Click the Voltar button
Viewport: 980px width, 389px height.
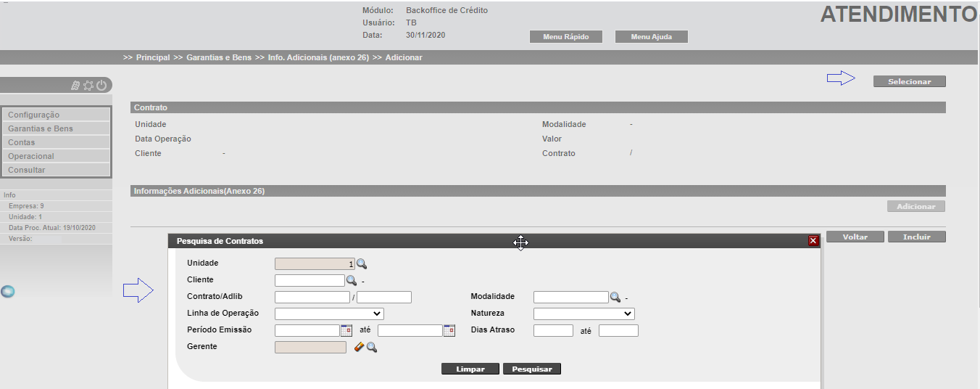(855, 237)
